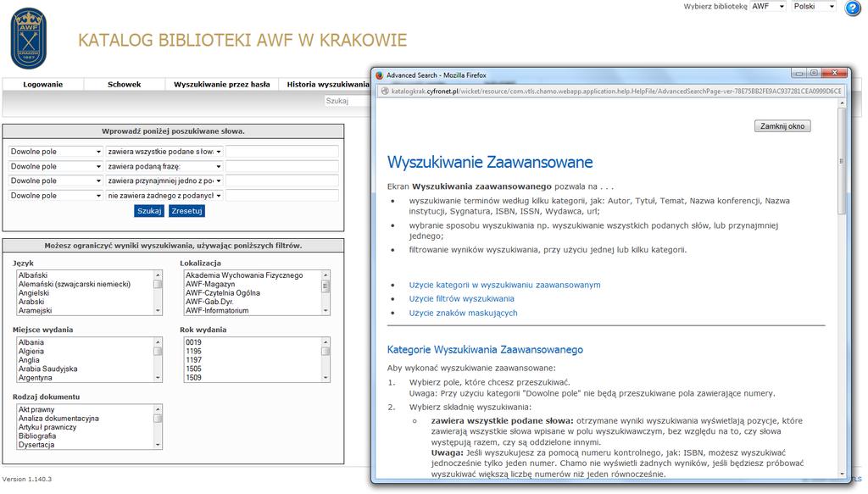Select Akt prawny document type

coord(36,410)
